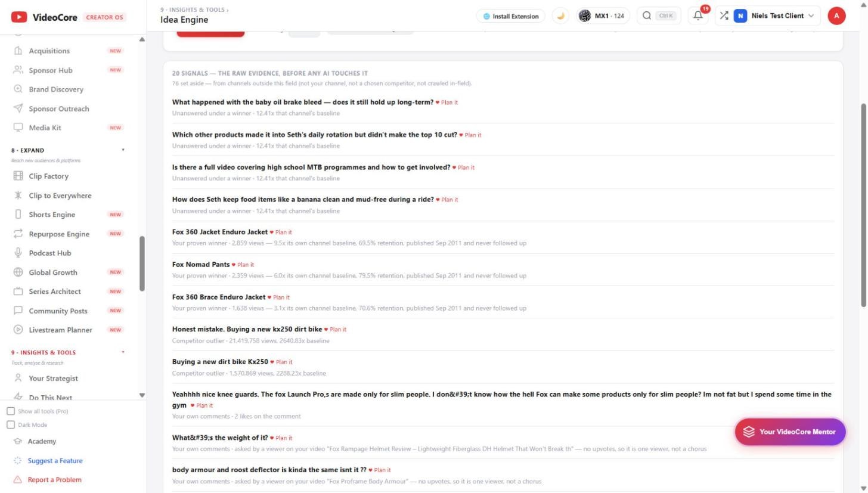The width and height of the screenshot is (868, 493).
Task: Open the Niels Test Client dropdown
Action: pyautogui.click(x=776, y=16)
